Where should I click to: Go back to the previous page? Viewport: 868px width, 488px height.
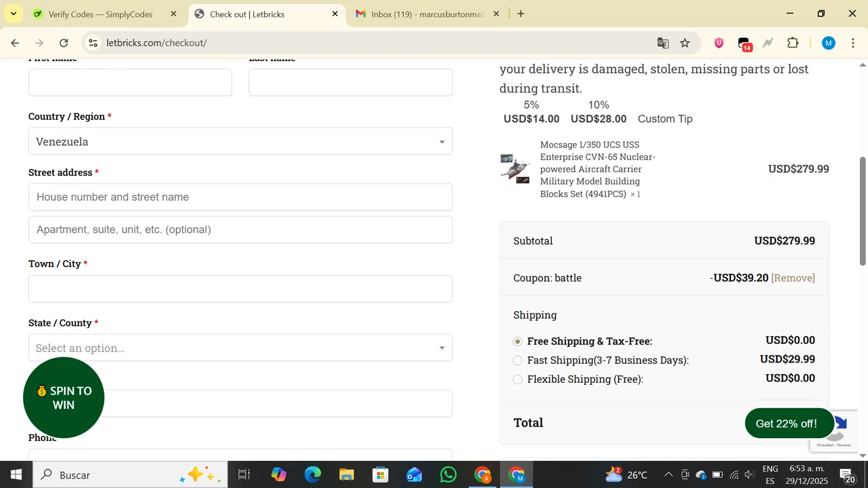coord(14,43)
